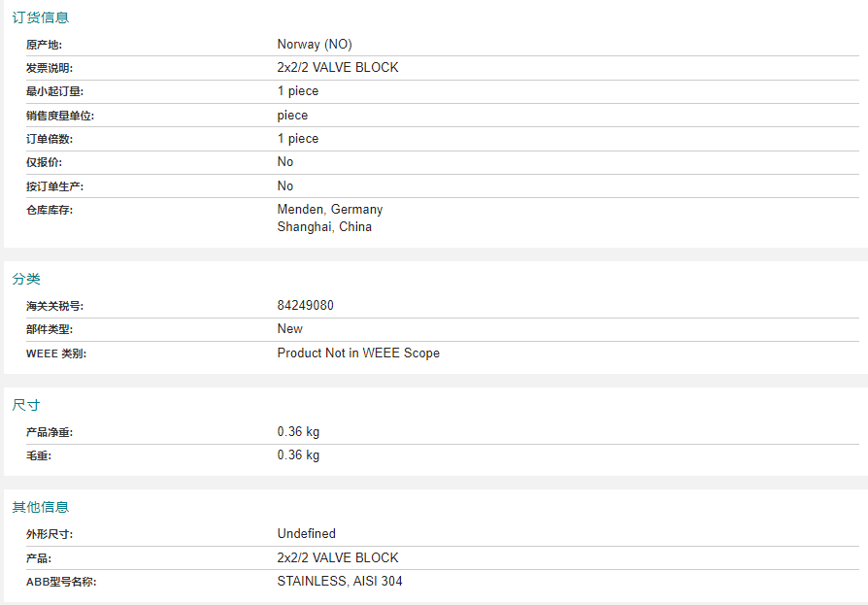Click the 原产地 label
The image size is (868, 605).
click(45, 45)
